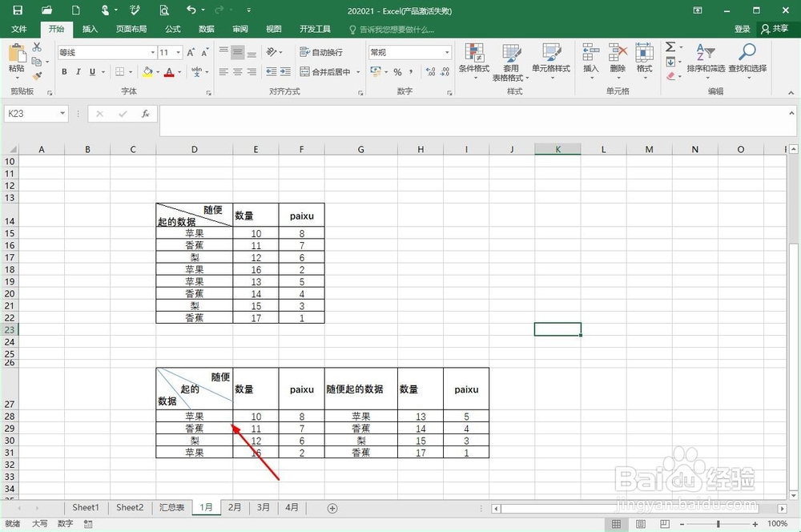The image size is (801, 532).
Task: Click the yellow fill color bucket
Action: [147, 72]
